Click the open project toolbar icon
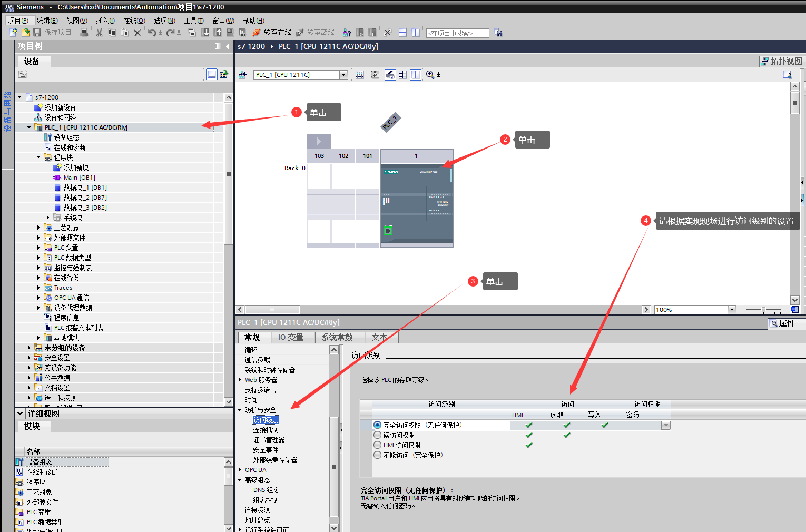Image resolution: width=806 pixels, height=532 pixels. [x=25, y=33]
